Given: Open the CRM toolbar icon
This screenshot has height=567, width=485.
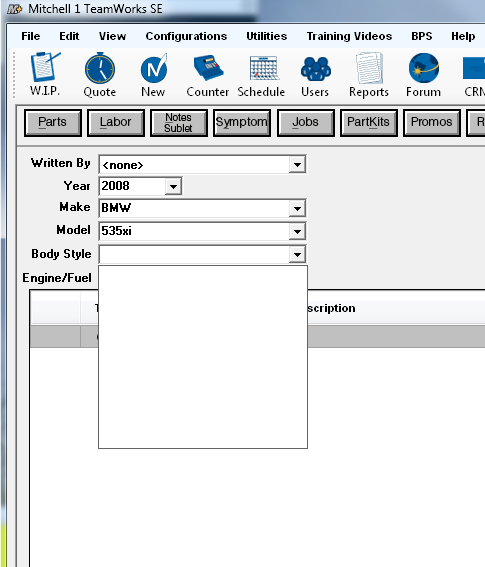Looking at the screenshot, I should pos(474,68).
